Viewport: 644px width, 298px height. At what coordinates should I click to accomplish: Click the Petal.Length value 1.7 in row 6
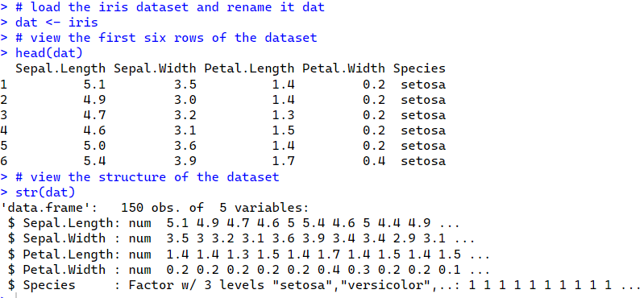(284, 161)
